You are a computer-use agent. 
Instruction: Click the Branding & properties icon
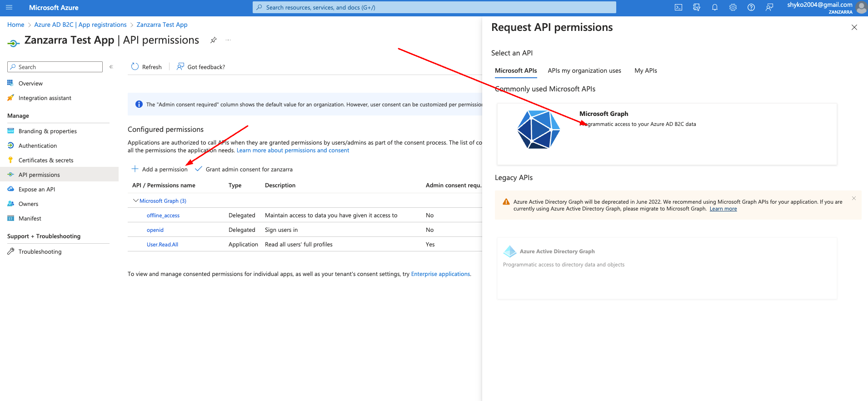point(10,131)
